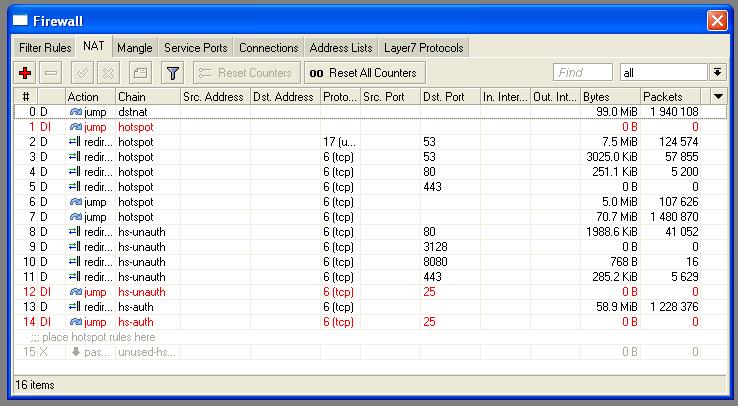
Task: Switch to the Connections tab
Action: tap(268, 48)
